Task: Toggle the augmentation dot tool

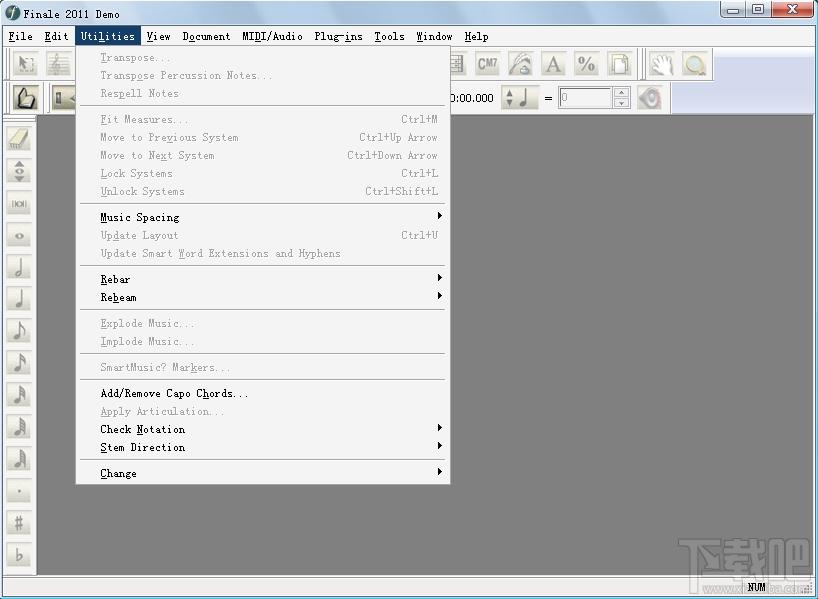Action: tap(19, 491)
